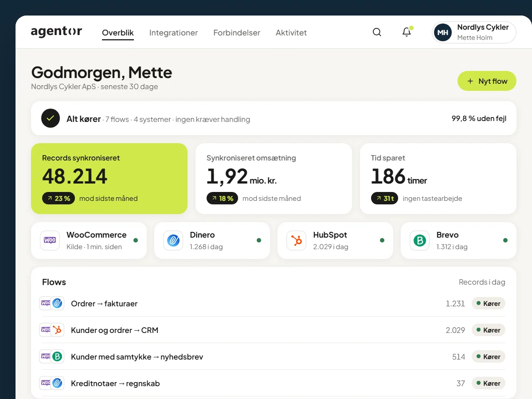Click Brevo icon in nyhedsbrev flow row
The width and height of the screenshot is (532, 399).
point(57,356)
